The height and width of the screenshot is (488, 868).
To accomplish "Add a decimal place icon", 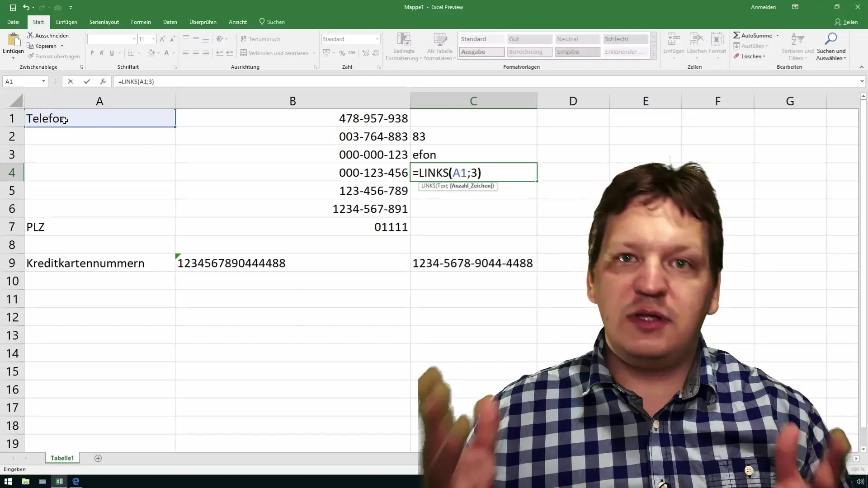I will coord(366,53).
